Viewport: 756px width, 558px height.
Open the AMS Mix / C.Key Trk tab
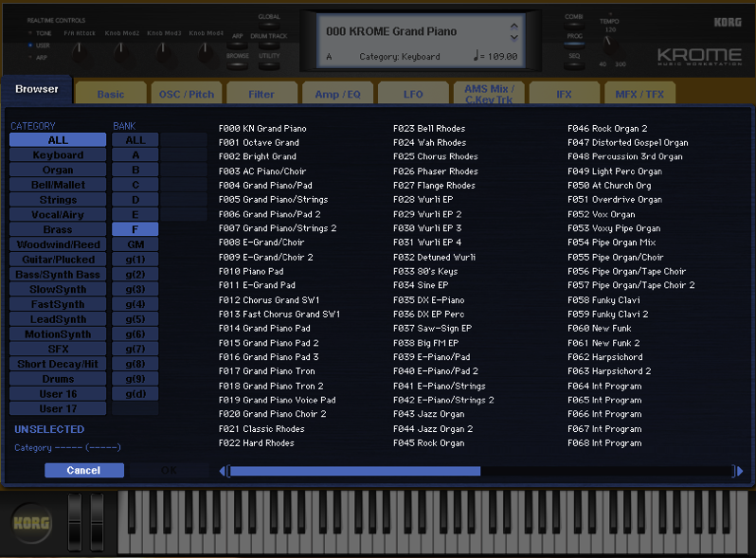click(489, 94)
